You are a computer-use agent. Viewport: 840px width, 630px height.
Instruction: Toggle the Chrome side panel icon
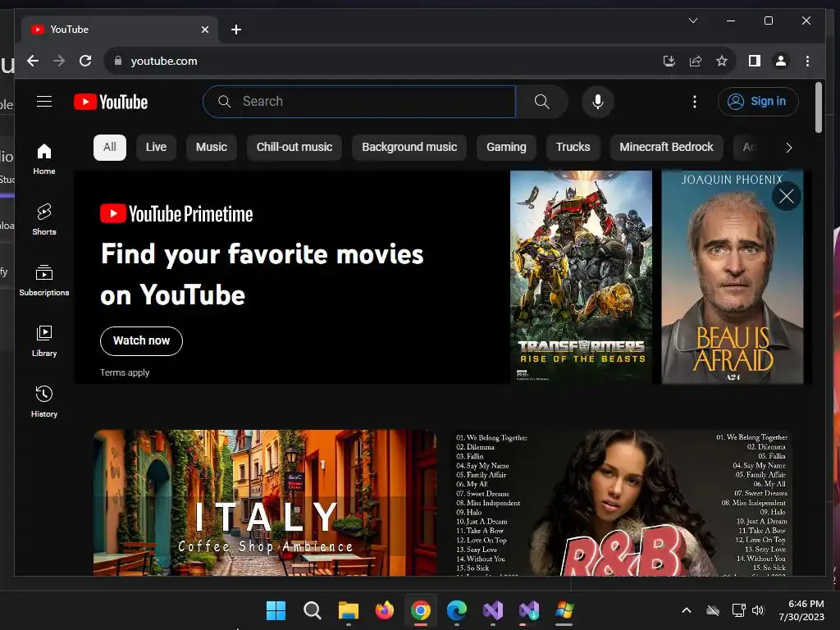(x=755, y=61)
